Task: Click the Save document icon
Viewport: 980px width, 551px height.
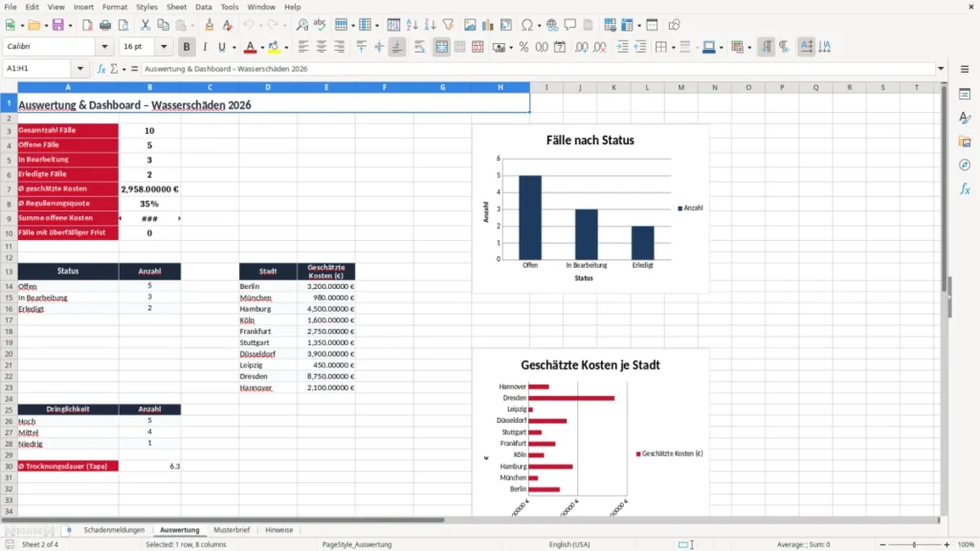Action: tap(58, 25)
